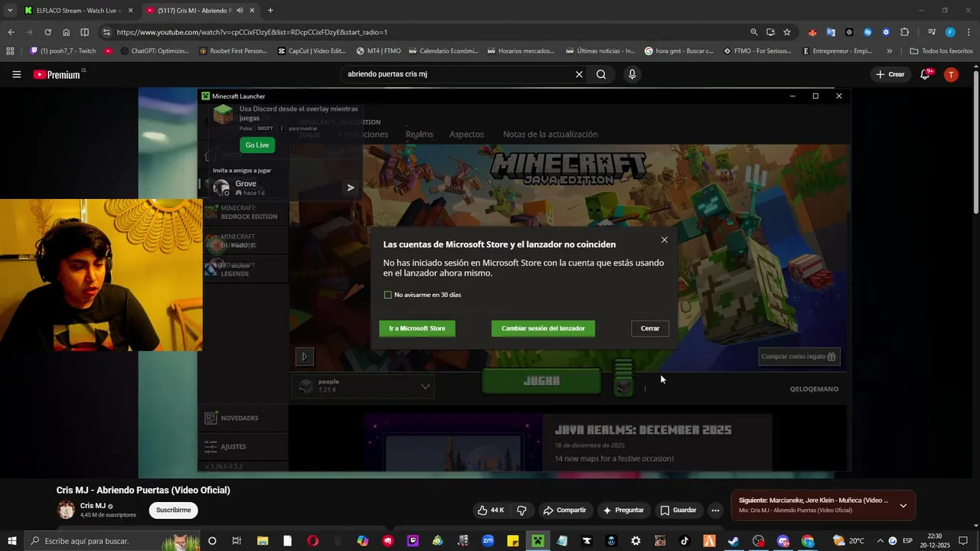Like the video (44 K)

[491, 510]
